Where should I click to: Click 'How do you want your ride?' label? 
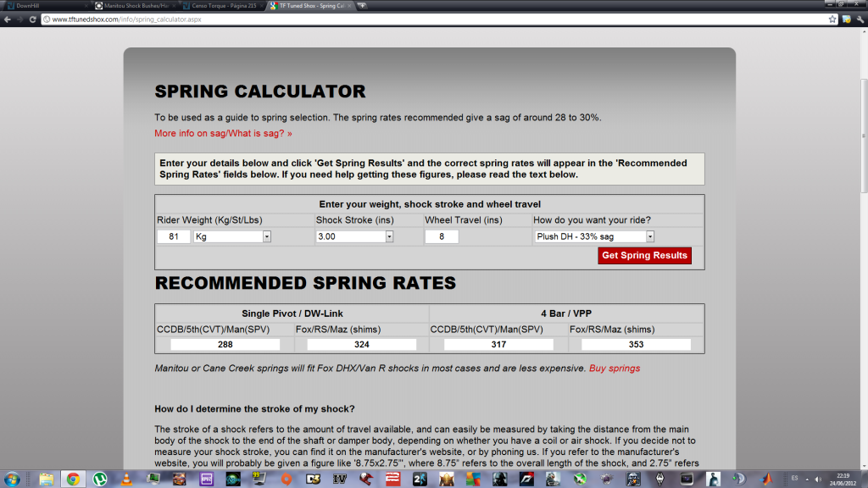[593, 220]
